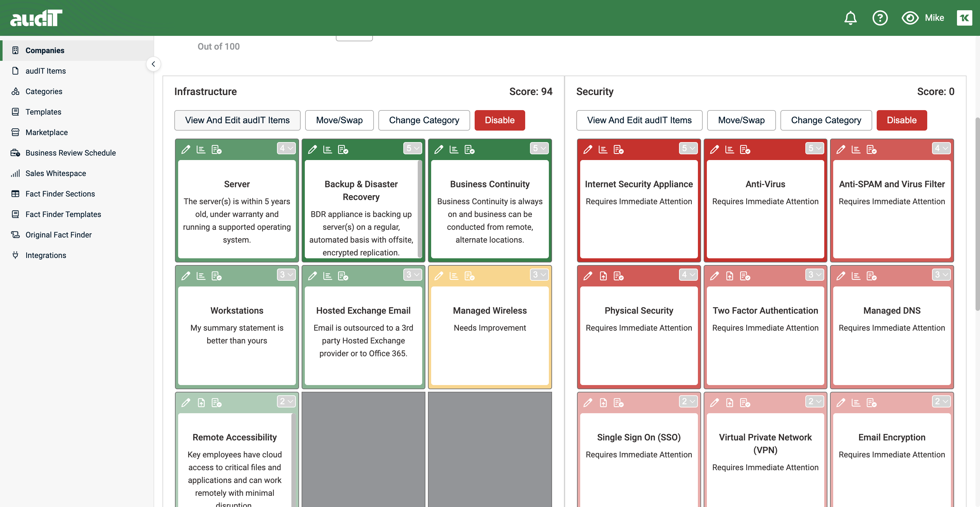Image resolution: width=980 pixels, height=507 pixels.
Task: Open the Anti-Virus score dropdown
Action: tap(815, 148)
